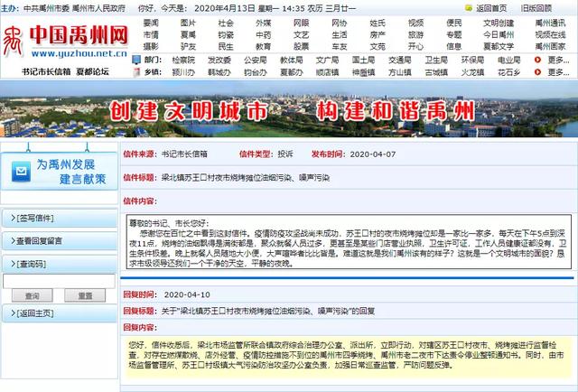578x392 pixels.
Task: Open the 返回主页 sidebar item
Action: click(x=59, y=313)
